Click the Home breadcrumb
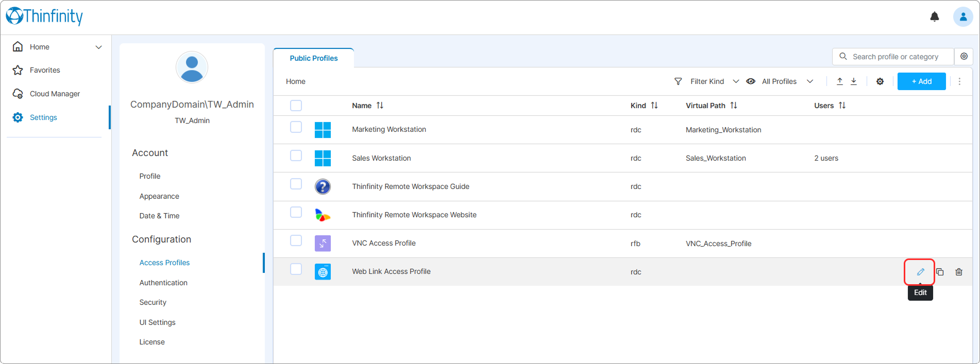980x364 pixels. (296, 81)
